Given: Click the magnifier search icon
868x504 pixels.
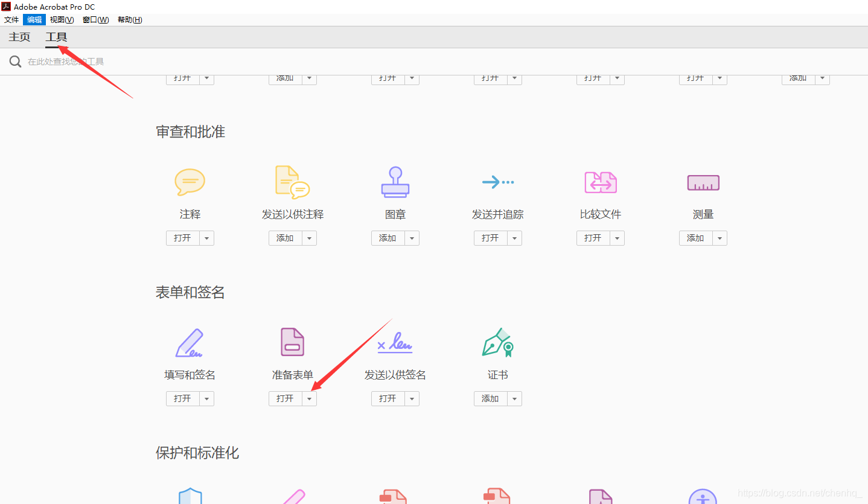Looking at the screenshot, I should [15, 62].
